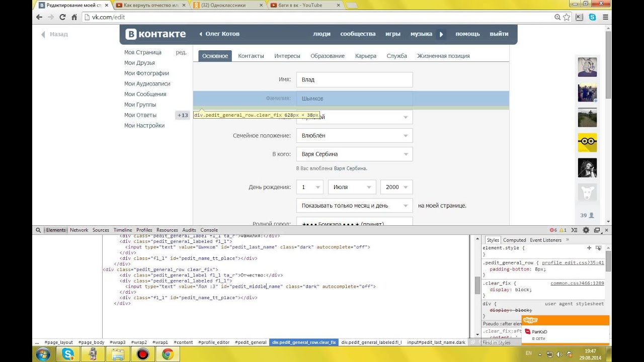
Task: Open DevTools settings gear
Action: click(586, 230)
